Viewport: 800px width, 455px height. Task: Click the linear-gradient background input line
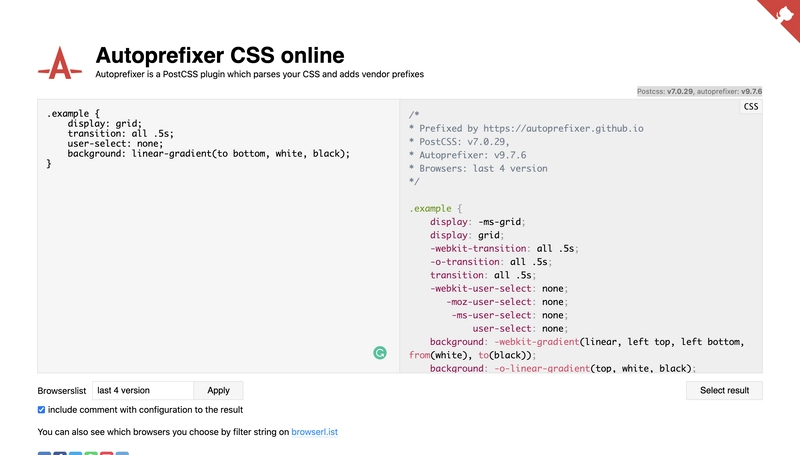tap(209, 154)
